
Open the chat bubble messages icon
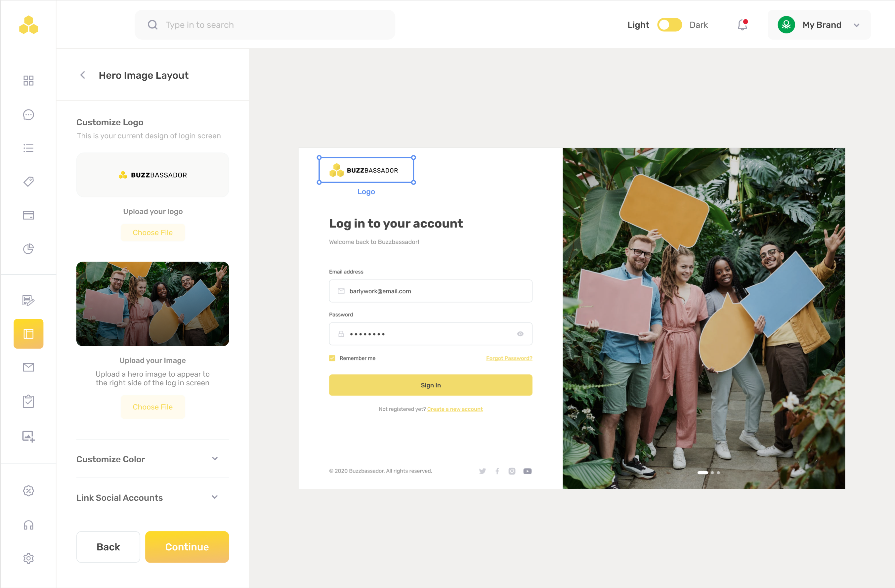[x=28, y=115]
